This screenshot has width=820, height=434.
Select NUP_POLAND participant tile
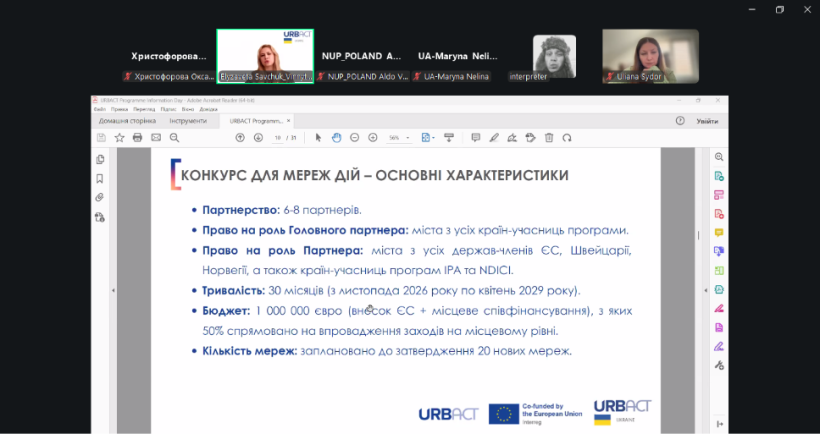tap(362, 56)
